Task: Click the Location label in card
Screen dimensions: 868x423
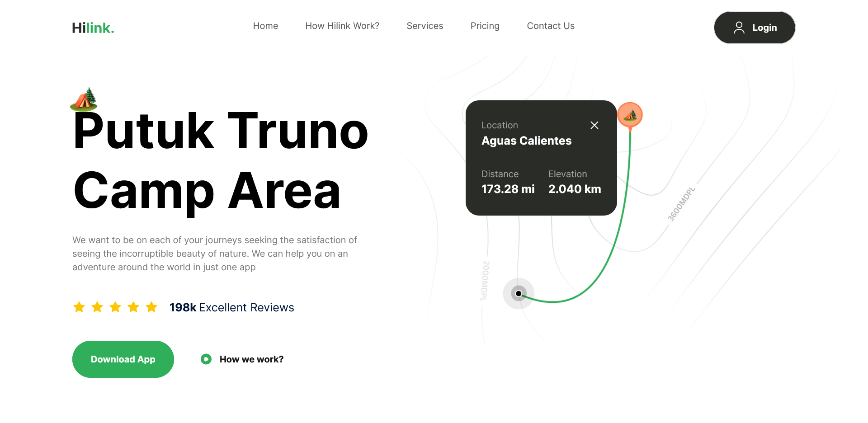Action: coord(500,125)
